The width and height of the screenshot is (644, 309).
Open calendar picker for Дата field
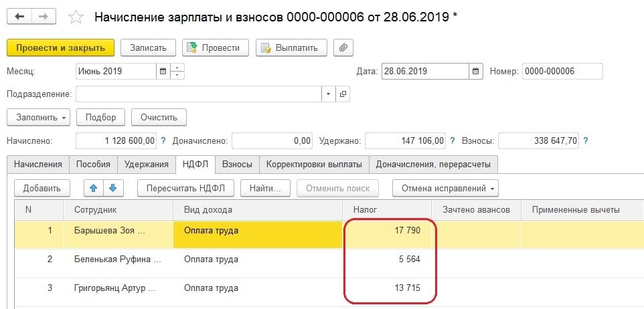[475, 71]
